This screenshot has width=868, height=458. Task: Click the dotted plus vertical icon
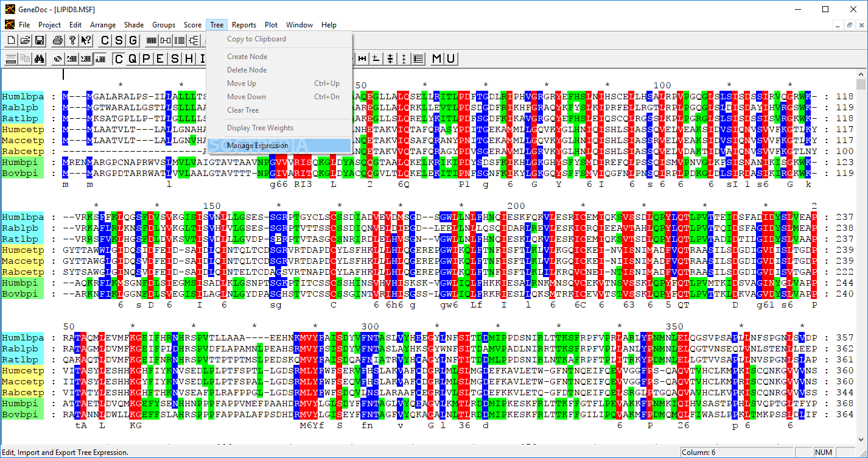(x=404, y=58)
